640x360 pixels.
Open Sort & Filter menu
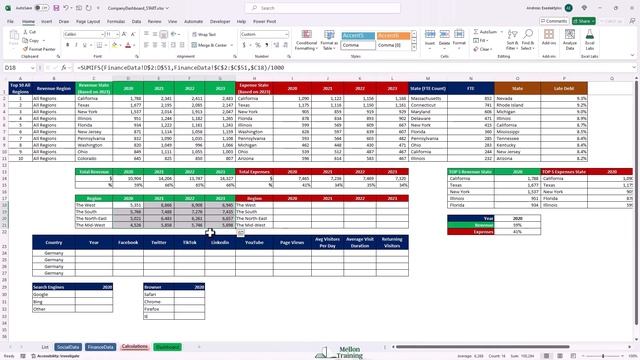pyautogui.click(x=512, y=40)
